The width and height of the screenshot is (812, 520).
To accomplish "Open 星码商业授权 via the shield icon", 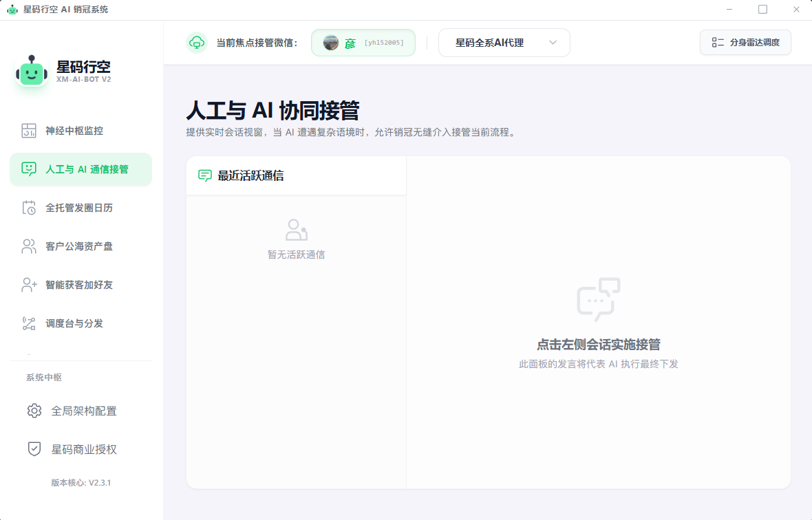I will (34, 449).
